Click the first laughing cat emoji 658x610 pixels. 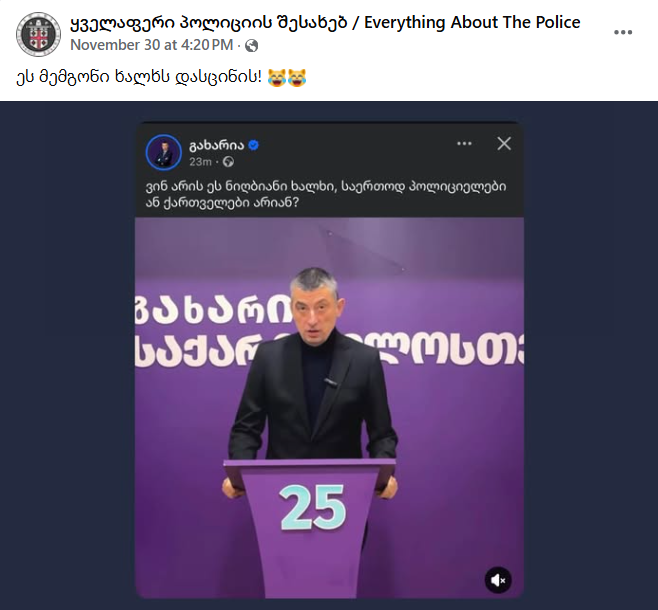pyautogui.click(x=277, y=78)
